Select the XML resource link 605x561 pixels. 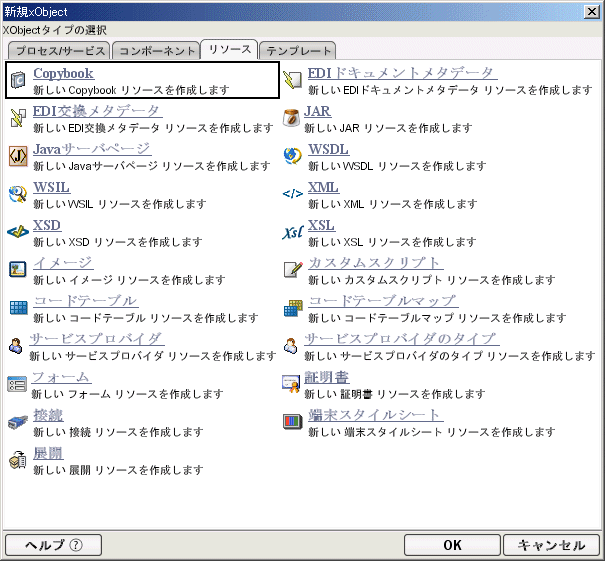pyautogui.click(x=323, y=187)
